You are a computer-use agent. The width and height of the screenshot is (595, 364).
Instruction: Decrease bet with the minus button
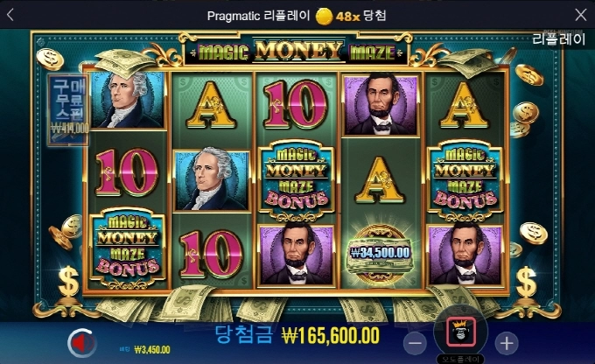pos(415,344)
